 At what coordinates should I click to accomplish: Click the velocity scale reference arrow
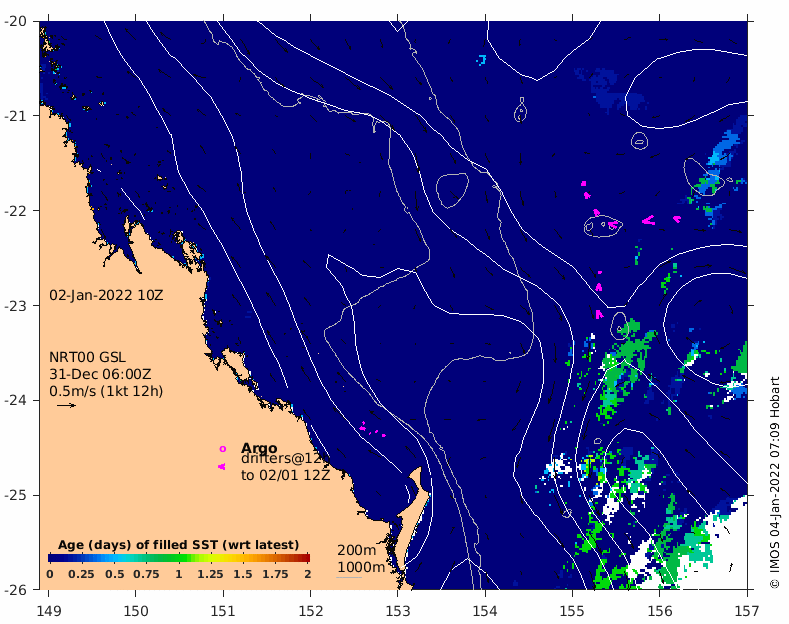(66, 405)
